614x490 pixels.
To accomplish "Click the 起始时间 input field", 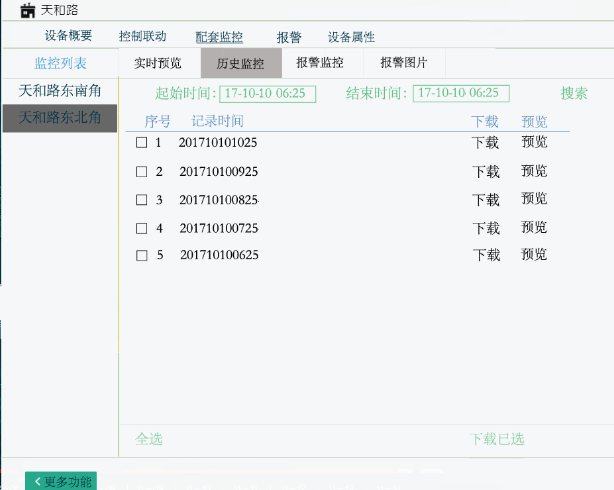I will [x=267, y=93].
